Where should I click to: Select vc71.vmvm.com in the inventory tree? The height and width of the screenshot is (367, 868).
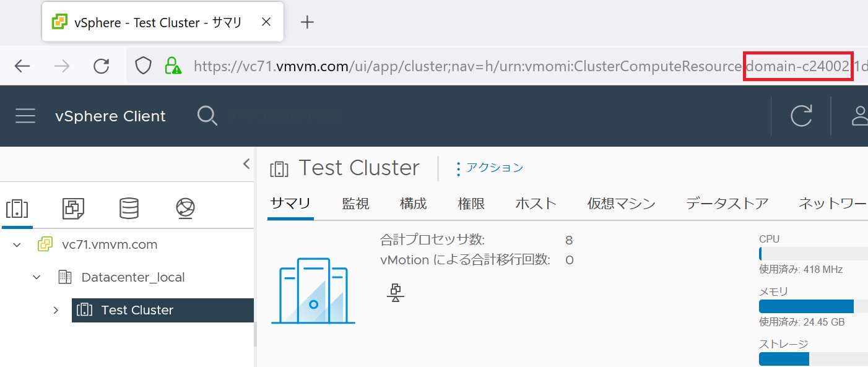110,244
